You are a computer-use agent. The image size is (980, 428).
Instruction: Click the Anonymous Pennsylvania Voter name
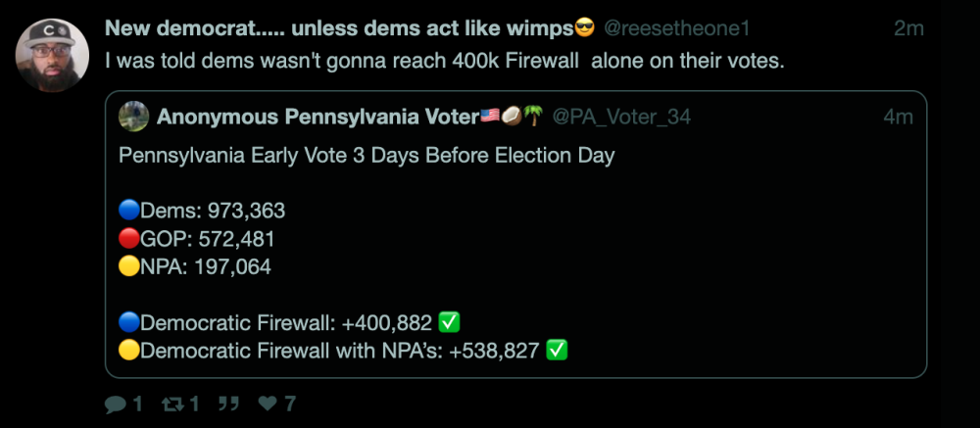pos(318,117)
